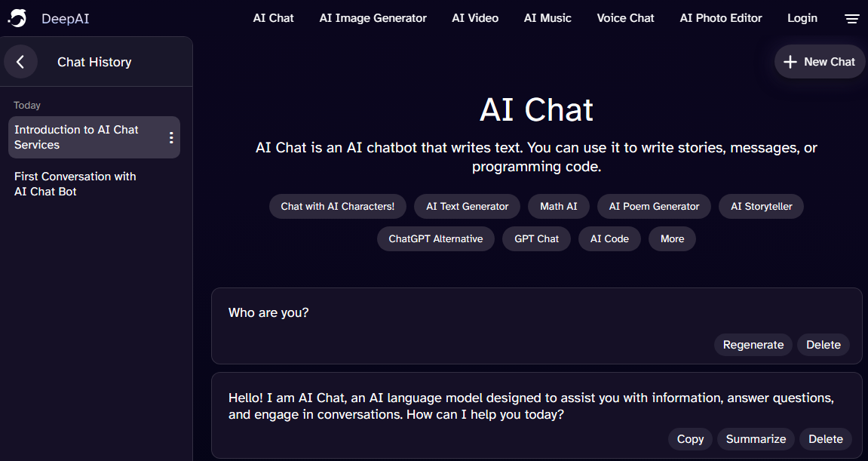This screenshot has height=461, width=868.
Task: Summarize the AI's response
Action: point(755,438)
